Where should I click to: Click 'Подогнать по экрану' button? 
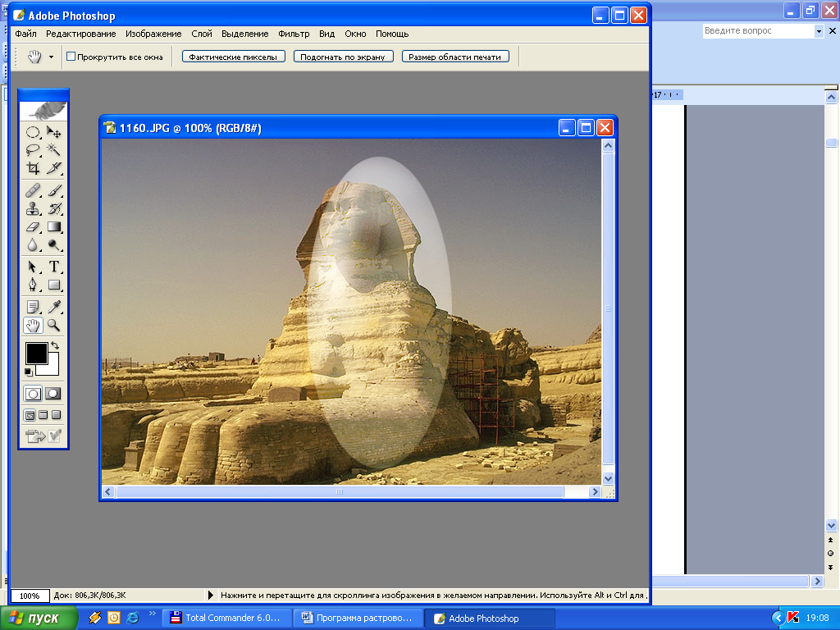pyautogui.click(x=344, y=57)
